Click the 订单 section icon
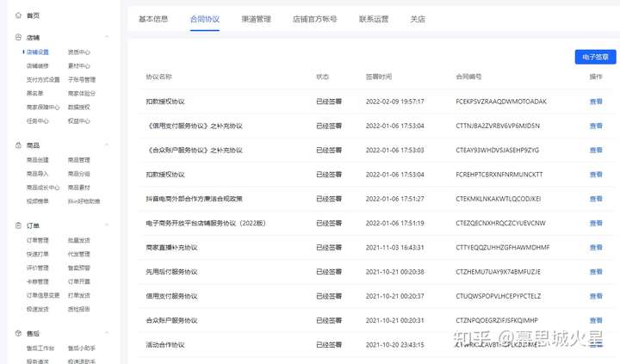Image resolution: width=620 pixels, height=364 pixels. [x=18, y=225]
